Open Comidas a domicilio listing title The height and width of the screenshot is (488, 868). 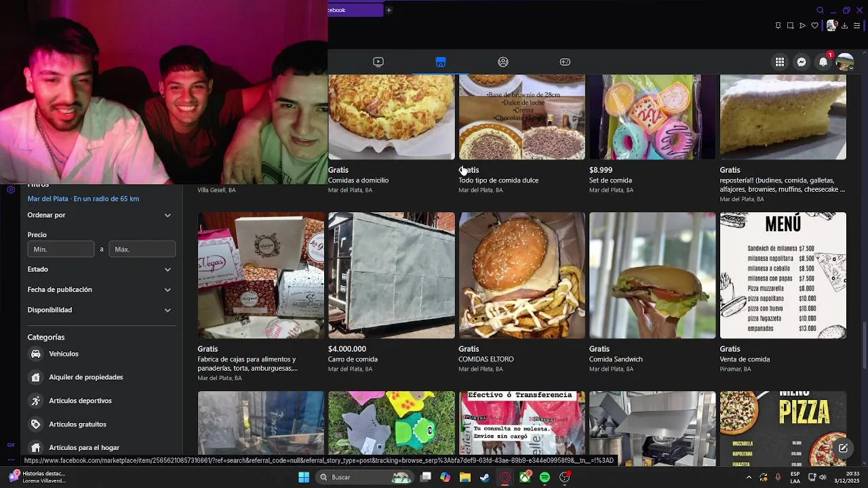(x=358, y=180)
